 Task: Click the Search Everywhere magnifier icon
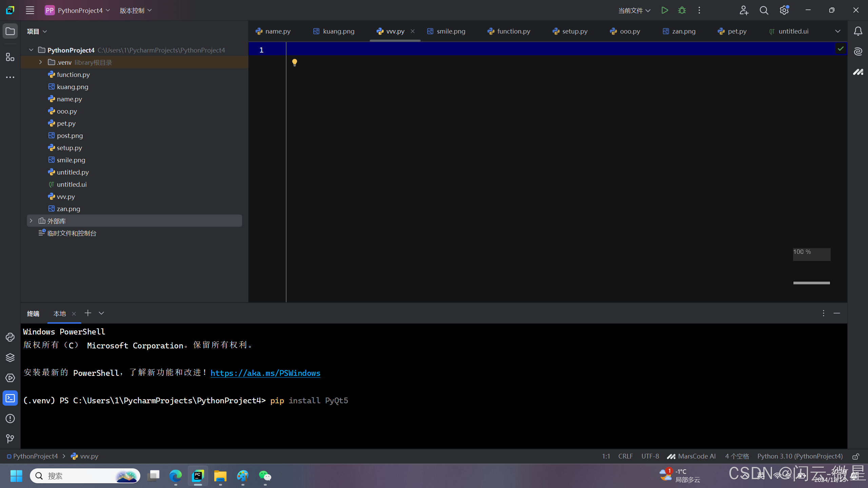[764, 10]
